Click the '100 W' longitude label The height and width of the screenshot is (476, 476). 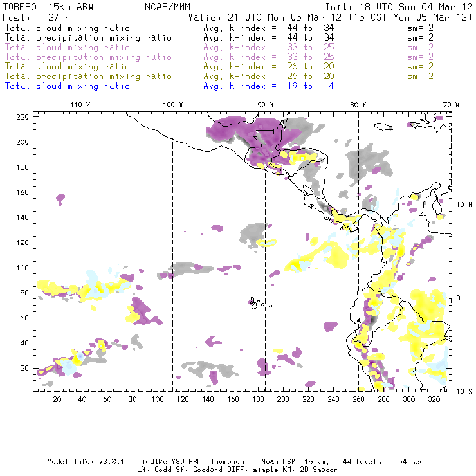pos(173,105)
